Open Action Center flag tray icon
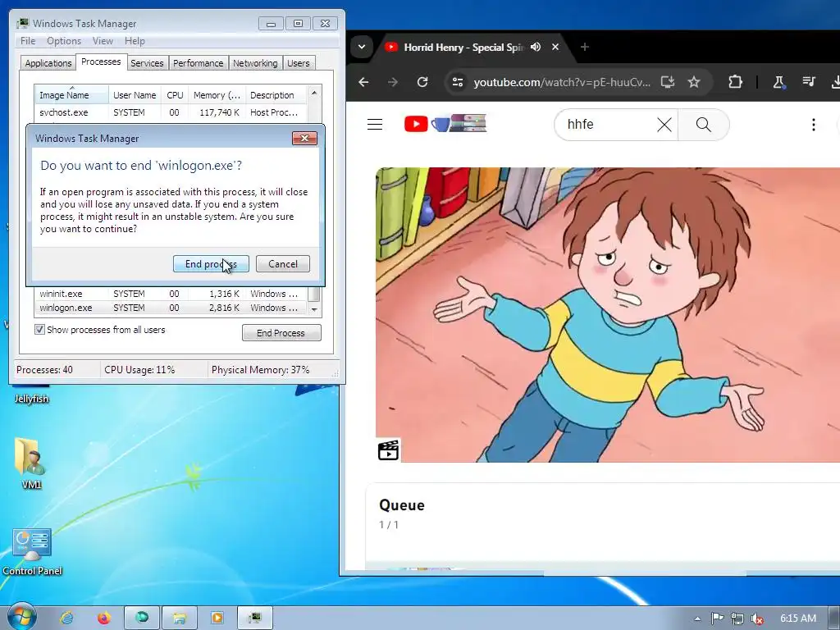Screen dimensions: 840x630 pos(717,619)
